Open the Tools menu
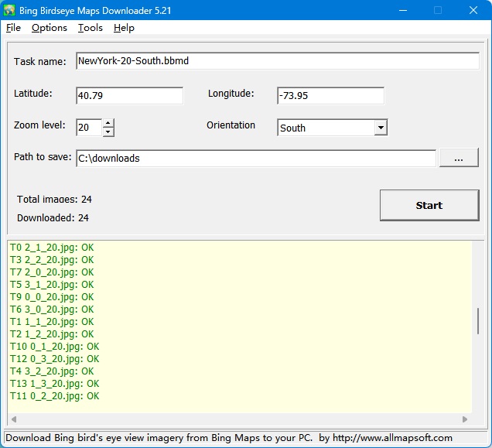This screenshot has height=448, width=492. [x=90, y=28]
